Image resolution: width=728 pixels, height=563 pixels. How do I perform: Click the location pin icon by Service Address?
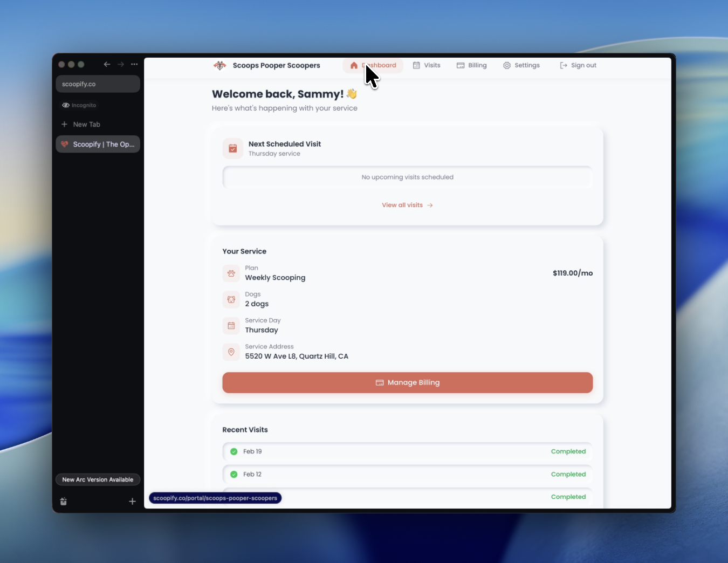coord(231,352)
